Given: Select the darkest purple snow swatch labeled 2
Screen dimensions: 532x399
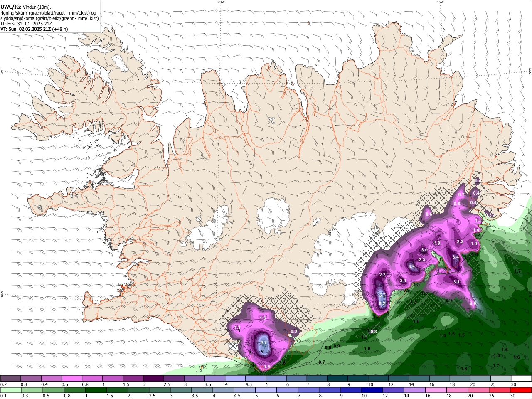Looking at the screenshot, I should (x=153, y=379).
